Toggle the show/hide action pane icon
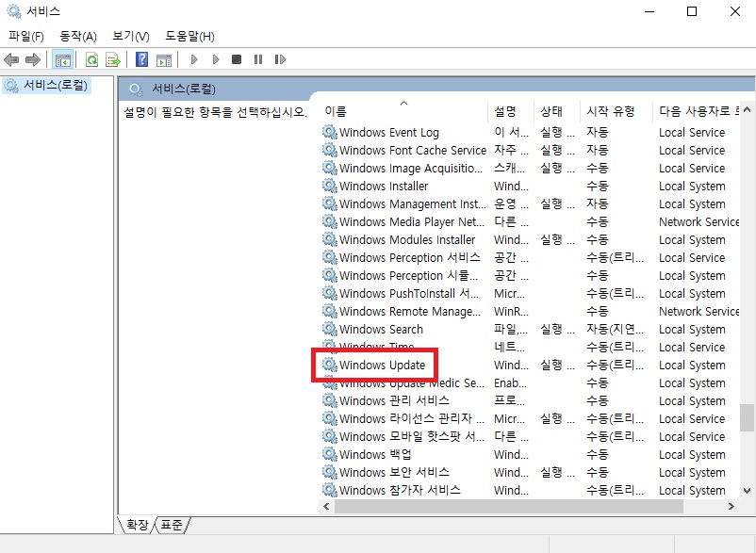 164,59
